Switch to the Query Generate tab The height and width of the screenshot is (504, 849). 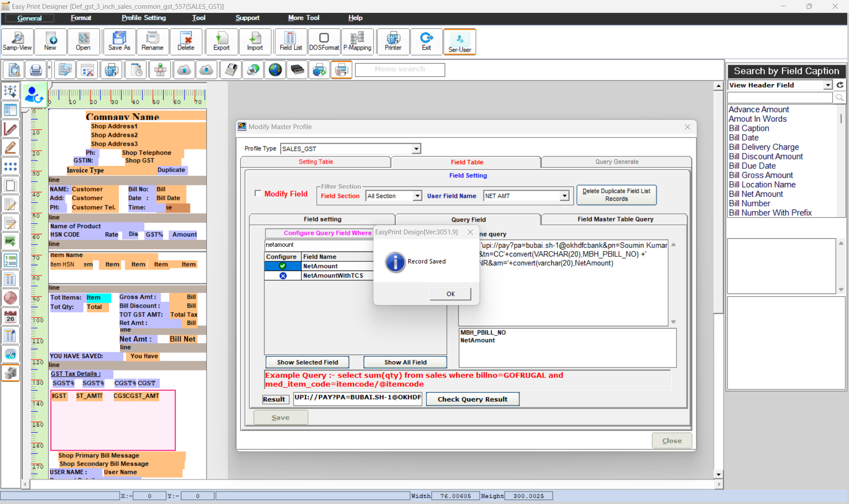(616, 162)
